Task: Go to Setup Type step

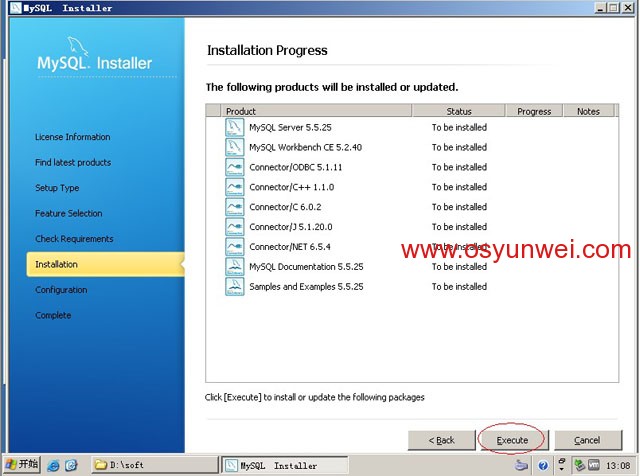Action: 57,188
